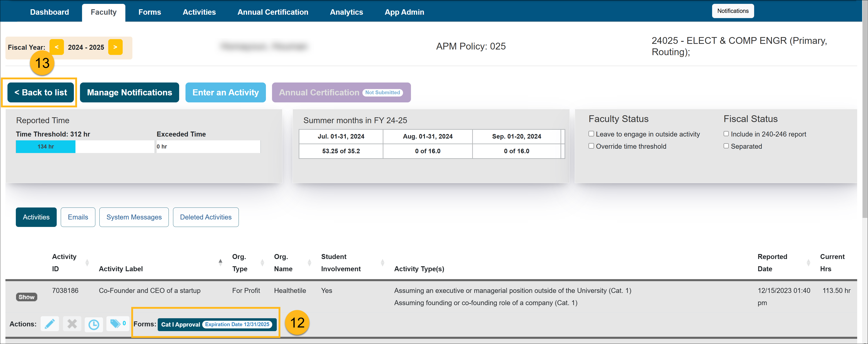Sort by Org. Type column
The height and width of the screenshot is (344, 868).
pos(262,263)
